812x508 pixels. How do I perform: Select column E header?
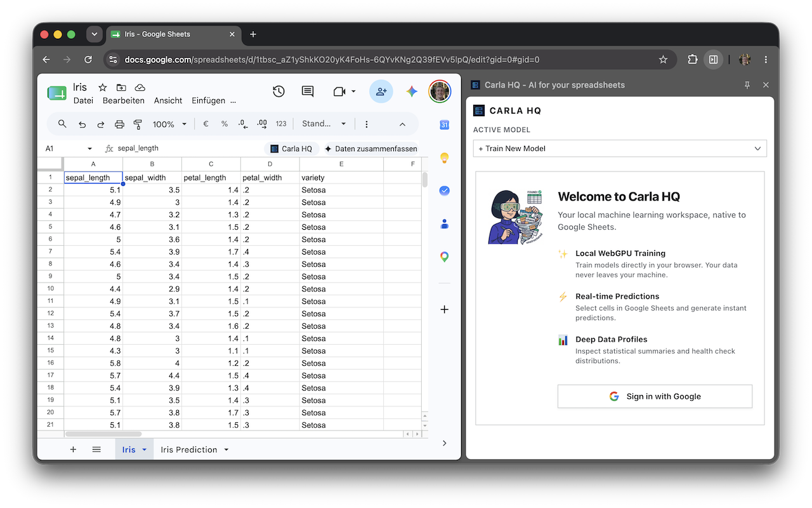tap(341, 164)
